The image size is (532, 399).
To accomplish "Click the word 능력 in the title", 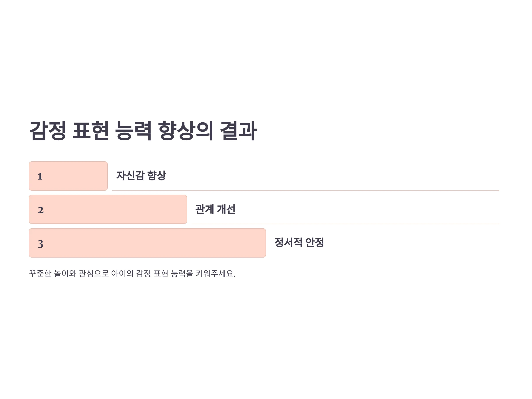I will (x=133, y=131).
